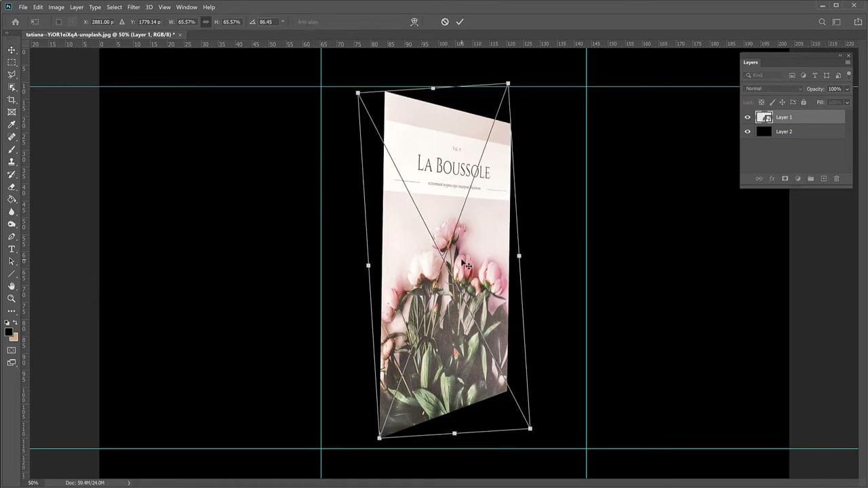
Task: Select the History Brush tool
Action: click(x=12, y=174)
